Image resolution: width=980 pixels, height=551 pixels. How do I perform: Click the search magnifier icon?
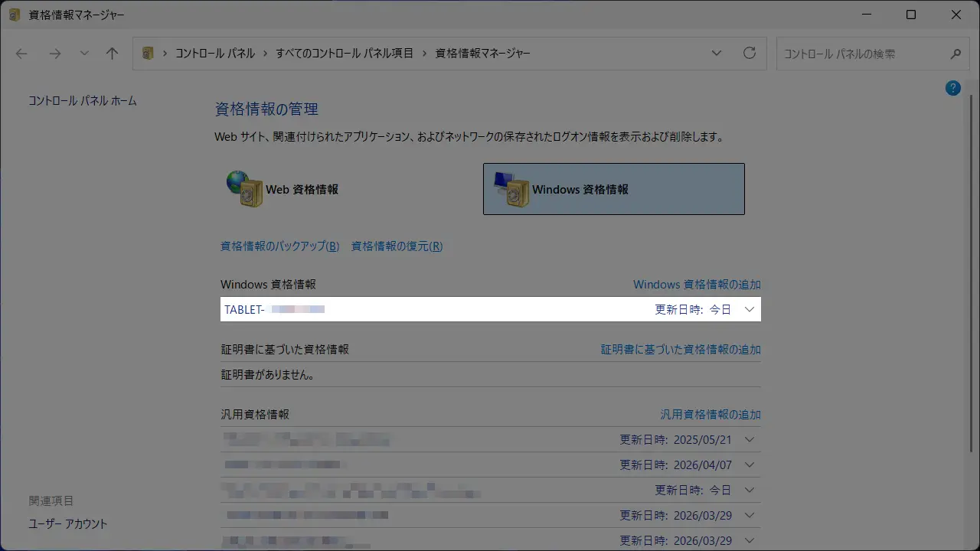[x=955, y=54]
